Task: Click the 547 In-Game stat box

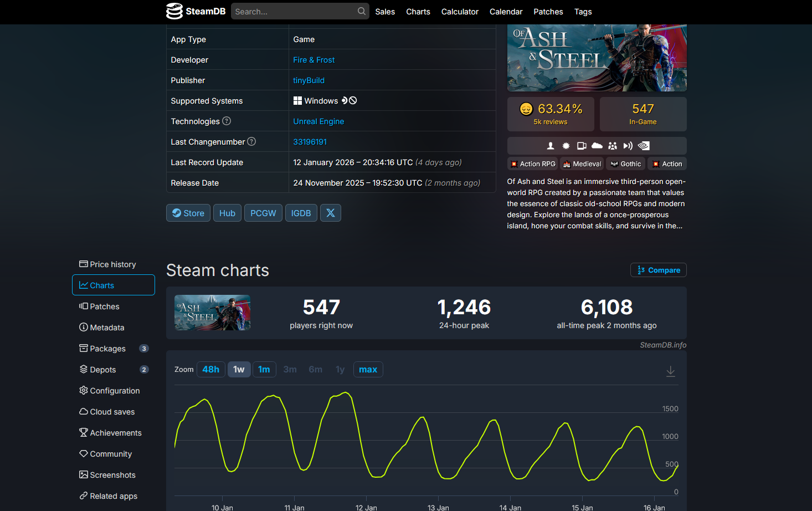Action: [x=643, y=114]
